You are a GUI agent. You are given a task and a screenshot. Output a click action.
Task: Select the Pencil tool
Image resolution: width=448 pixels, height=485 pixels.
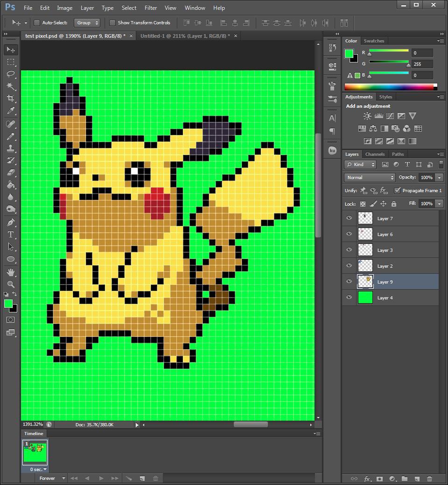pyautogui.click(x=11, y=136)
